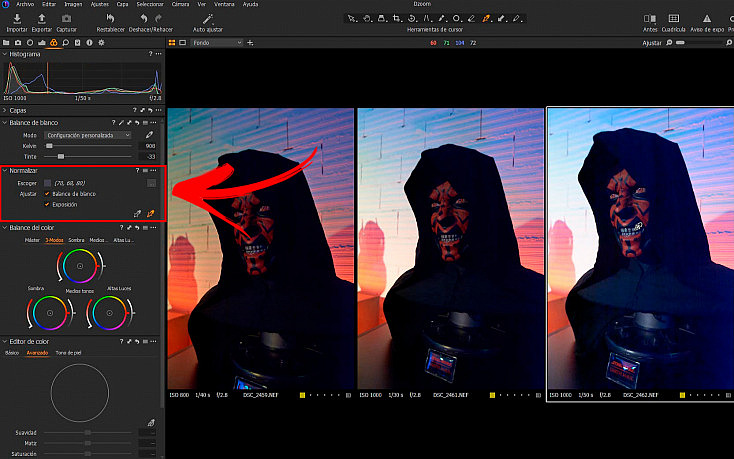Image resolution: width=734 pixels, height=459 pixels.
Task: Switch to the Avanzado tab in Editor de color
Action: 37,353
